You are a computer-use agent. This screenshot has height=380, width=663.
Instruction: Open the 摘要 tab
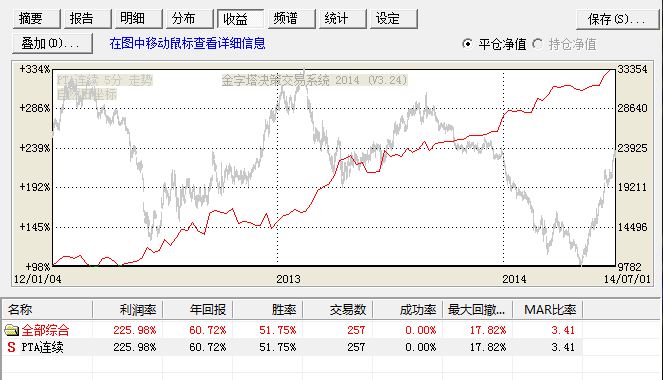[x=37, y=19]
